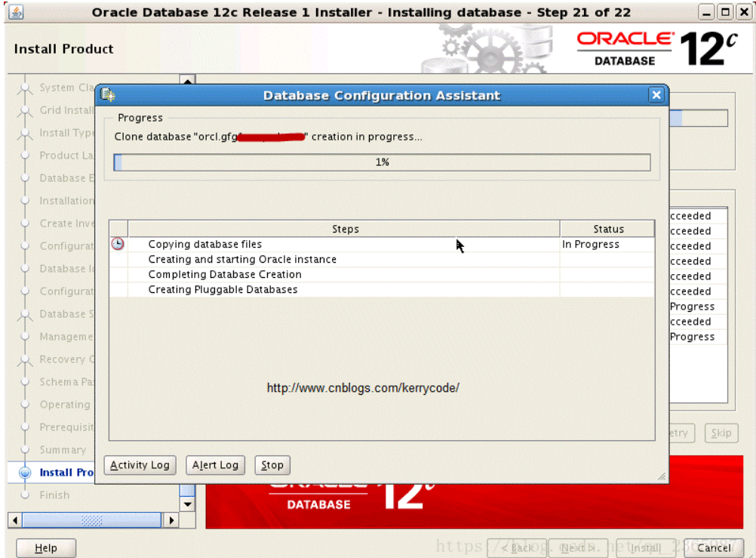Close the Database Configuration Assistant dialog

pyautogui.click(x=656, y=95)
